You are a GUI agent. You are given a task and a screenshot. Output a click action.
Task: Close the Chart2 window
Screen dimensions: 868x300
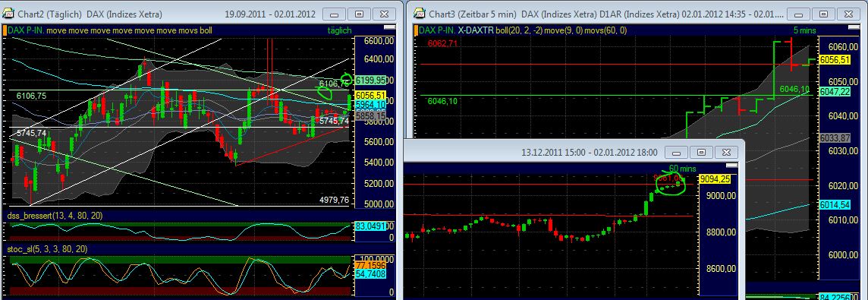(x=384, y=14)
